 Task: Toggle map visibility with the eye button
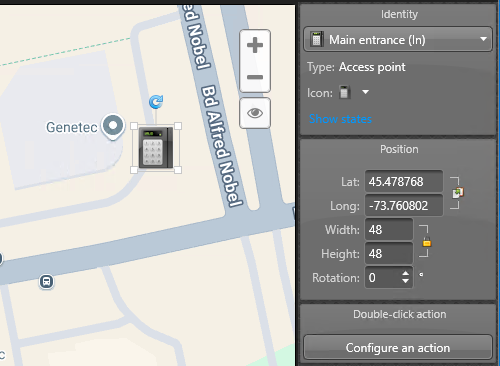[255, 113]
